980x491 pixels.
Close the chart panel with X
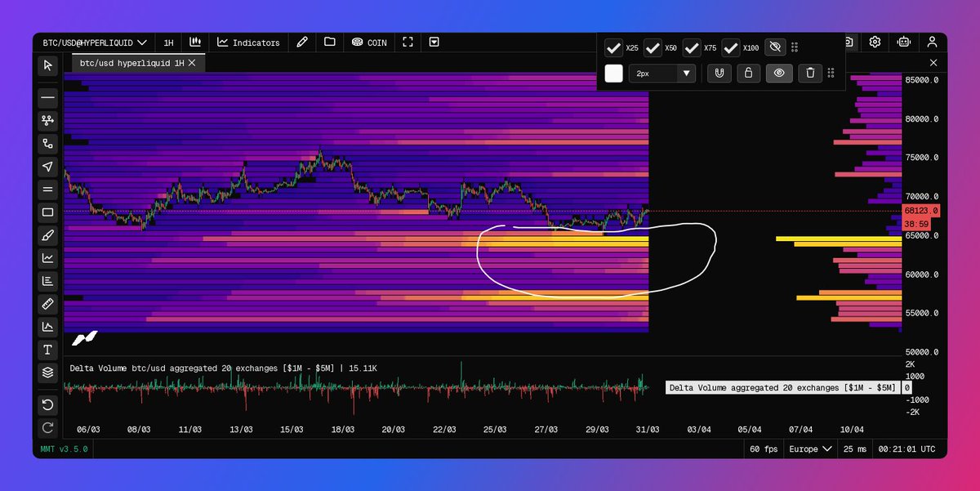934,63
